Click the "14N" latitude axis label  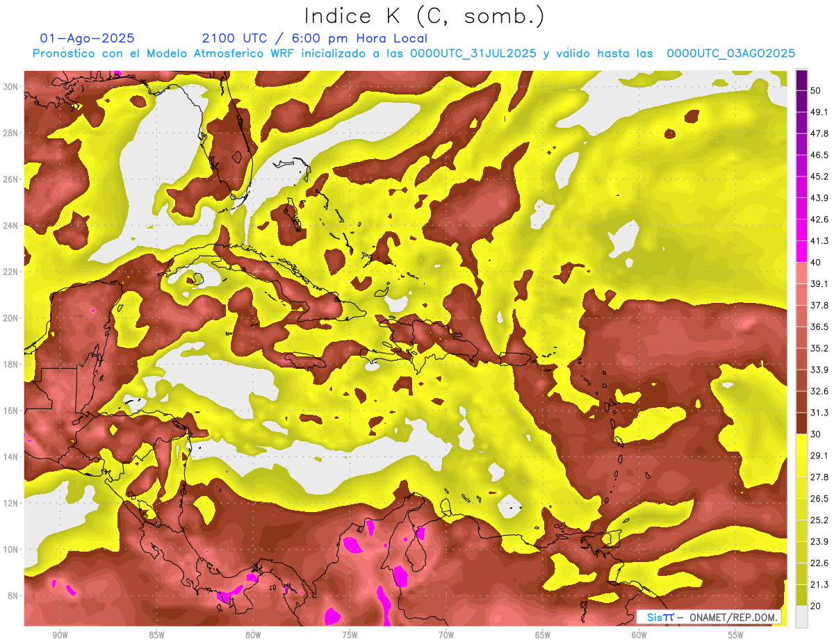pyautogui.click(x=12, y=456)
